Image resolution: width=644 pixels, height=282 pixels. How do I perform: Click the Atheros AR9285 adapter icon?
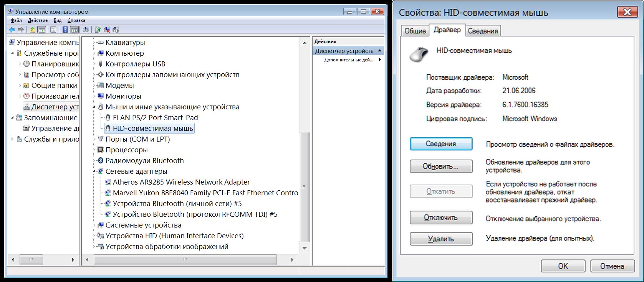(x=108, y=182)
